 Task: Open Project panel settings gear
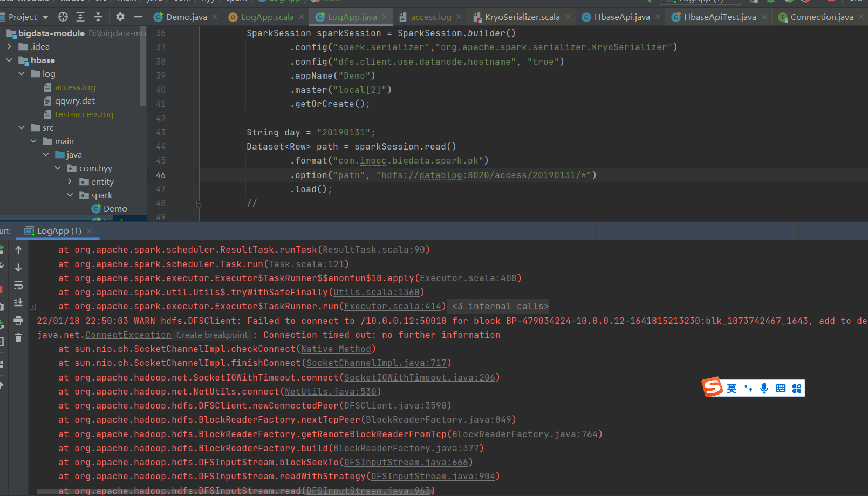pyautogui.click(x=120, y=17)
